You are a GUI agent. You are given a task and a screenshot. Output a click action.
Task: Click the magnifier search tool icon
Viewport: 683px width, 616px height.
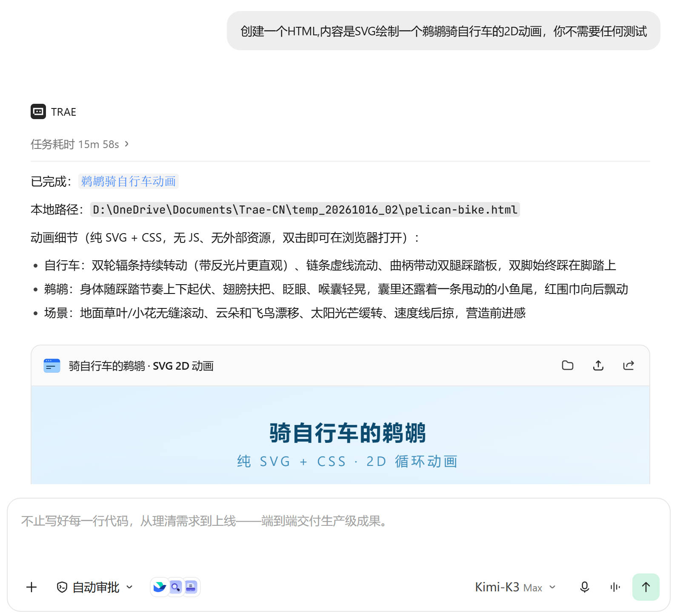pyautogui.click(x=175, y=587)
